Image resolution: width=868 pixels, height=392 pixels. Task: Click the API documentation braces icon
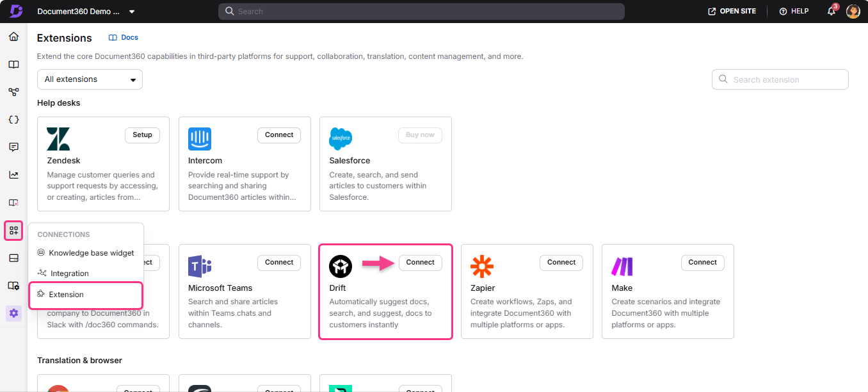click(x=13, y=119)
